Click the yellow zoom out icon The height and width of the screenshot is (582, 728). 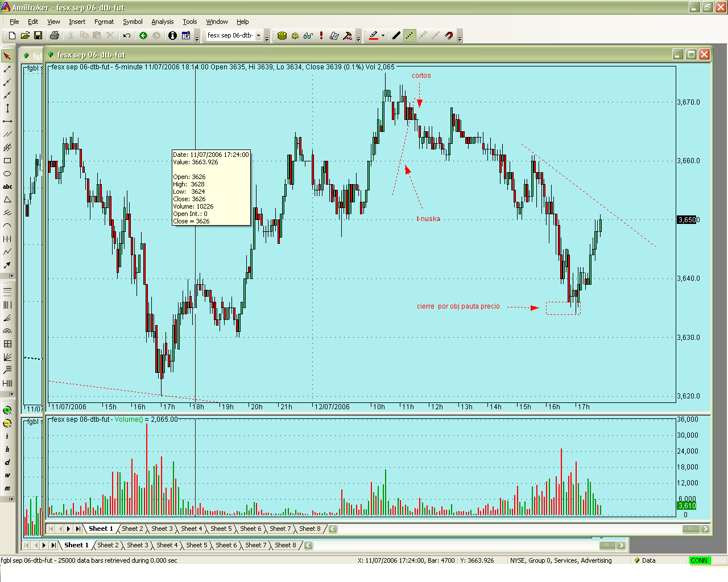tap(7, 423)
